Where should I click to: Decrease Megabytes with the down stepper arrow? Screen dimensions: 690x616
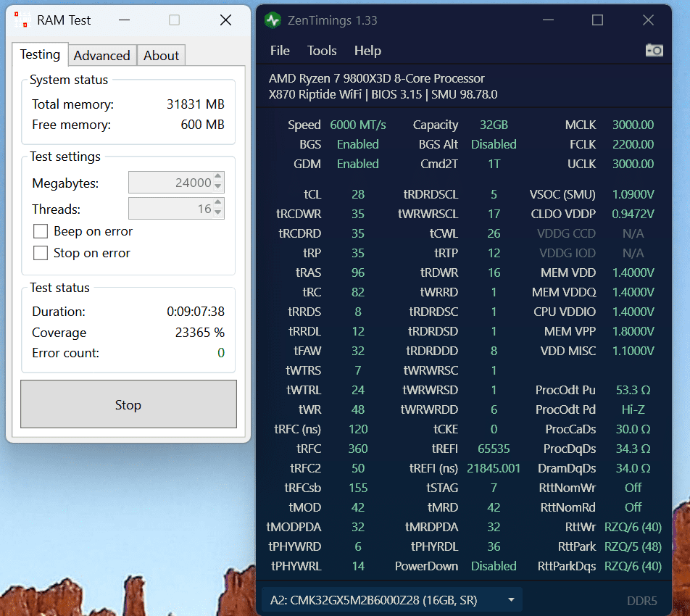pyautogui.click(x=218, y=186)
